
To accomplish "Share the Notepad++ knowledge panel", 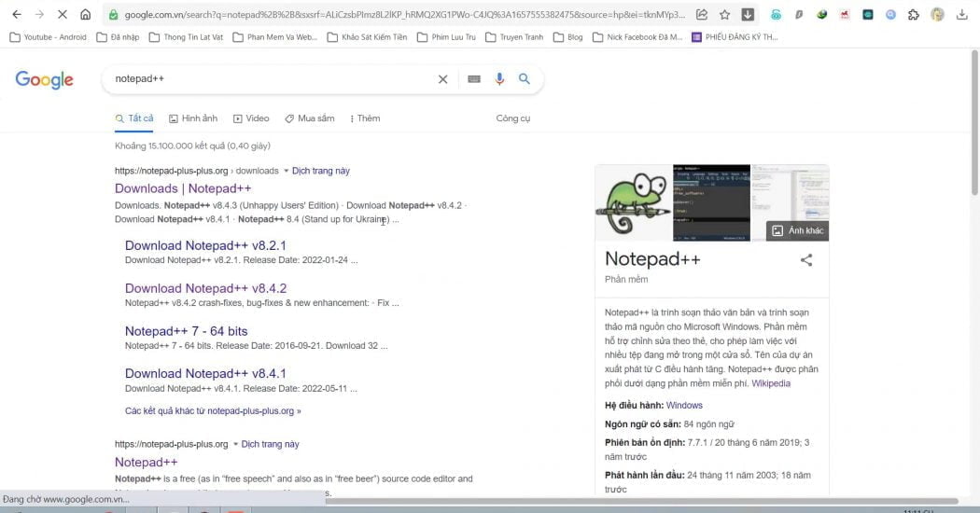I will (806, 260).
